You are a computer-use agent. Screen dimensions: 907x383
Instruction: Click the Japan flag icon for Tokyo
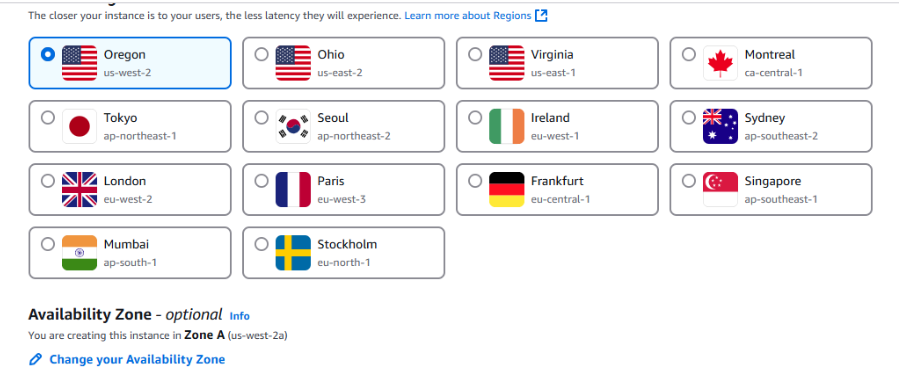(79, 126)
